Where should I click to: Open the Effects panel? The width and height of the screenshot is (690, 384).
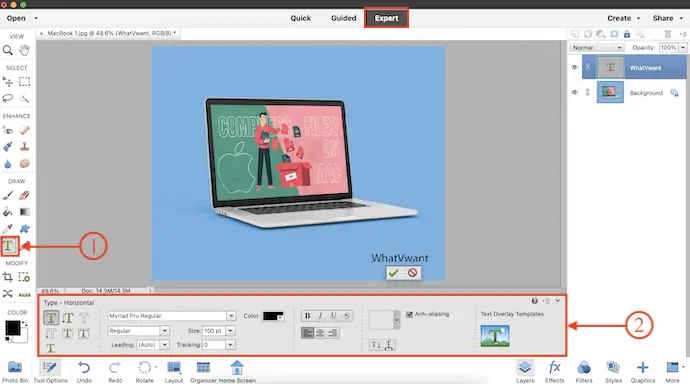tap(554, 372)
